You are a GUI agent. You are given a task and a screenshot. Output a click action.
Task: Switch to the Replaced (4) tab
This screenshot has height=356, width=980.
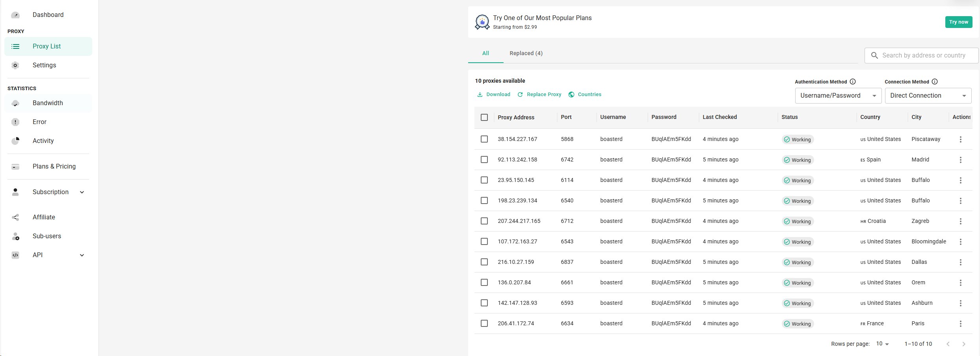click(526, 53)
